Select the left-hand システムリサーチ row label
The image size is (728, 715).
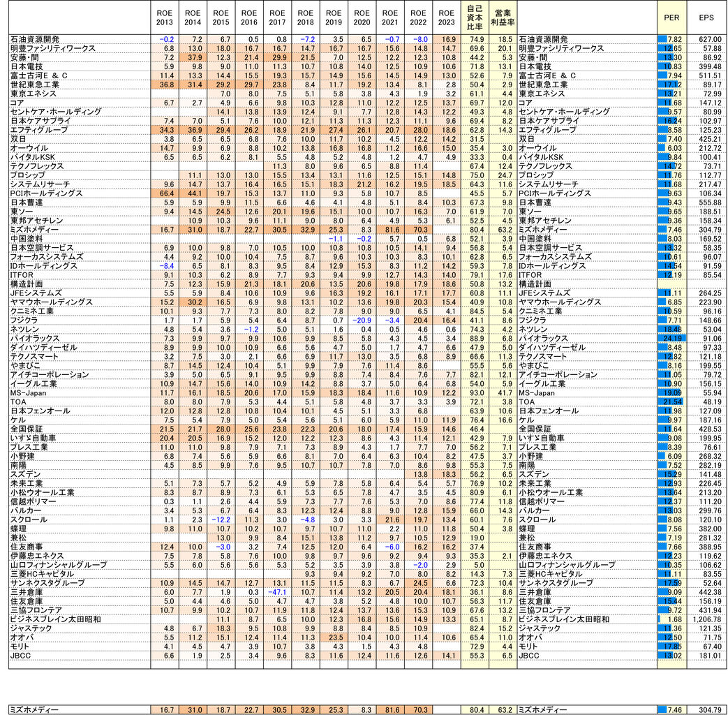40,184
